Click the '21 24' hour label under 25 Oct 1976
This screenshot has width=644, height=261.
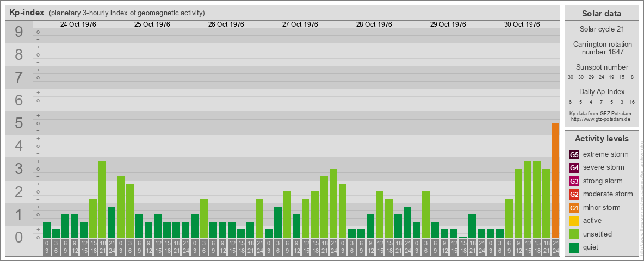click(185, 247)
